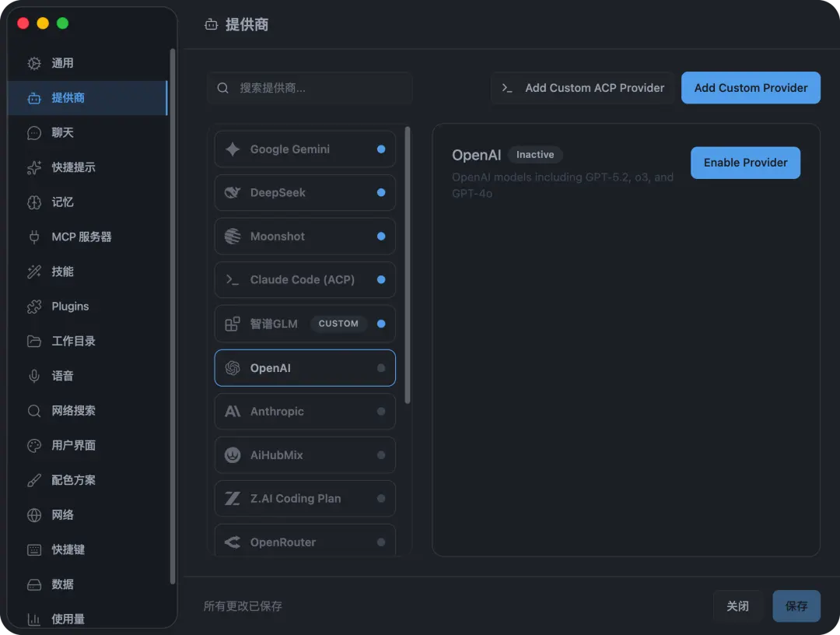
Task: Click the Moonshot logo icon
Action: pyautogui.click(x=233, y=237)
